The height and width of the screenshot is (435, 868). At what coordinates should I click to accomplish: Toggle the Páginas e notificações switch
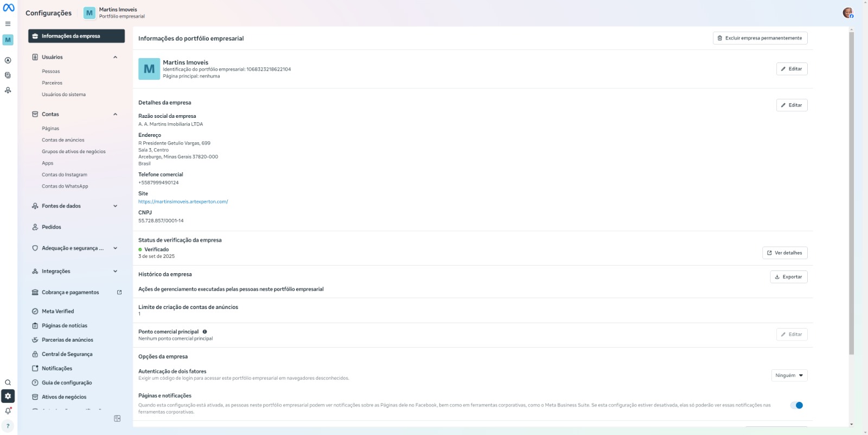[x=796, y=405]
